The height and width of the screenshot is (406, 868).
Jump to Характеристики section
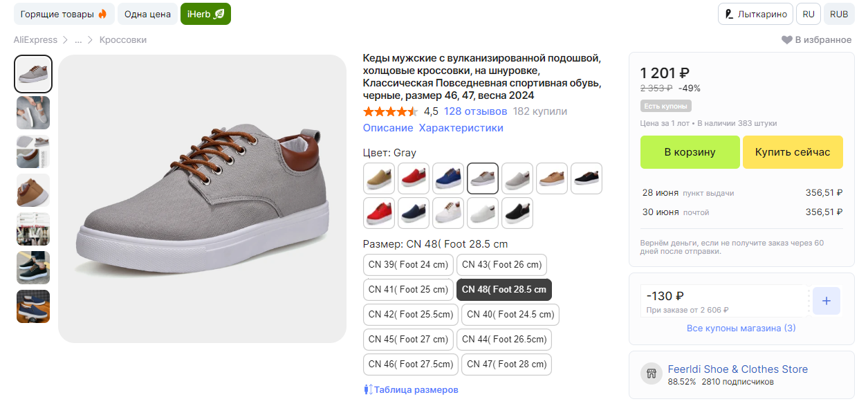click(461, 128)
